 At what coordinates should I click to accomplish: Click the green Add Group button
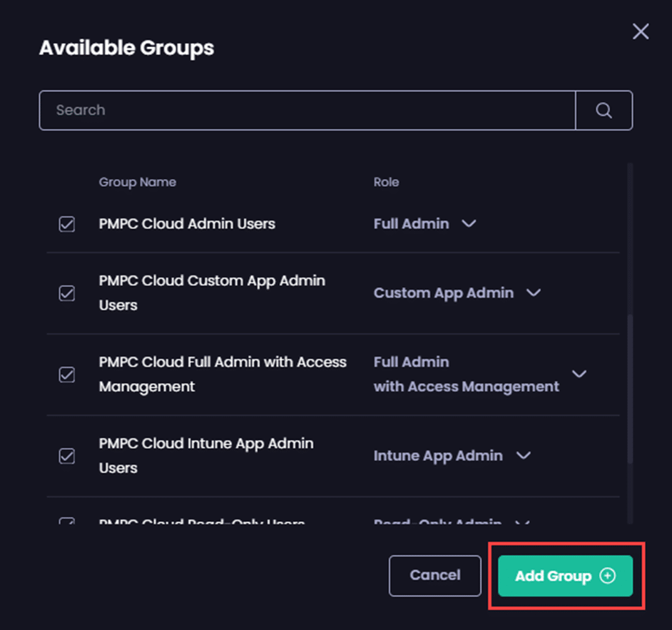(565, 576)
